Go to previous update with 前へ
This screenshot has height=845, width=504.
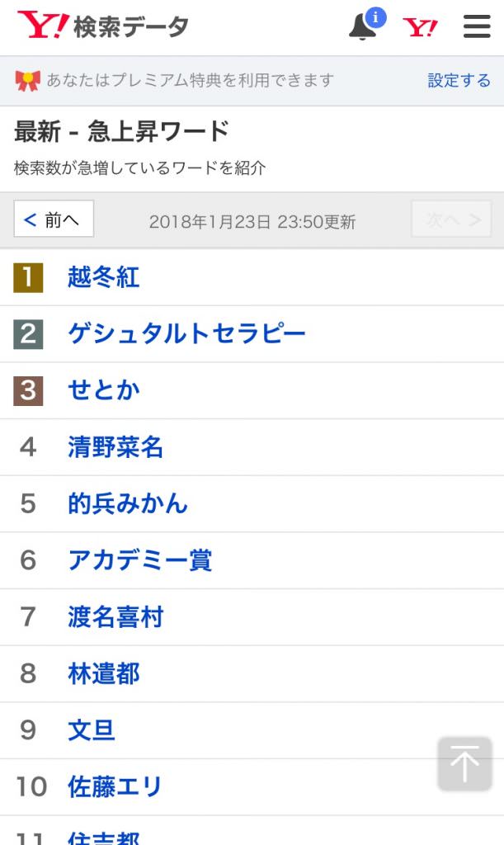pos(54,220)
